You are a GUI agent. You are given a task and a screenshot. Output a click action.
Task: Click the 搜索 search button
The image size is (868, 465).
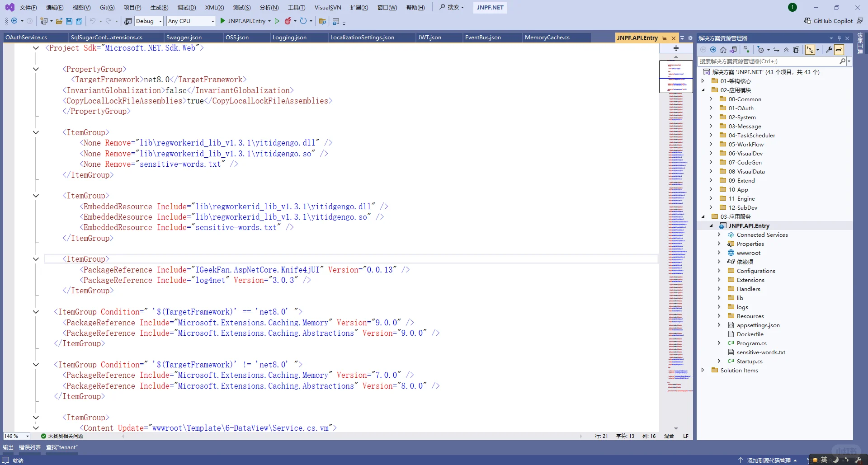(452, 7)
